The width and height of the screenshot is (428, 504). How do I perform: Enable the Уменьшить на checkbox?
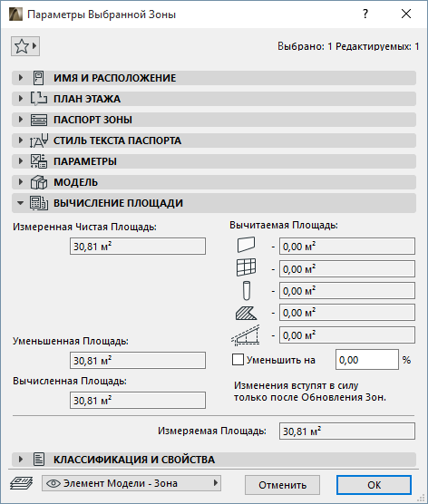238,360
